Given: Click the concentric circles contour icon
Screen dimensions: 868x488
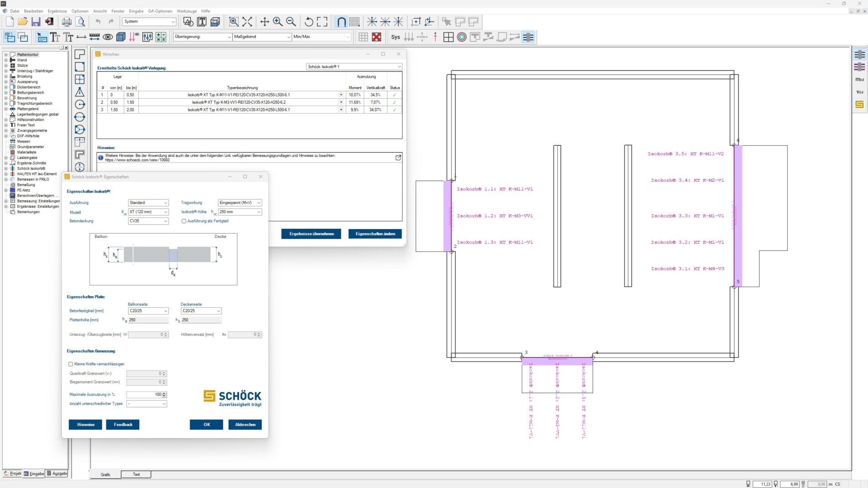Looking at the screenshot, I should (462, 37).
